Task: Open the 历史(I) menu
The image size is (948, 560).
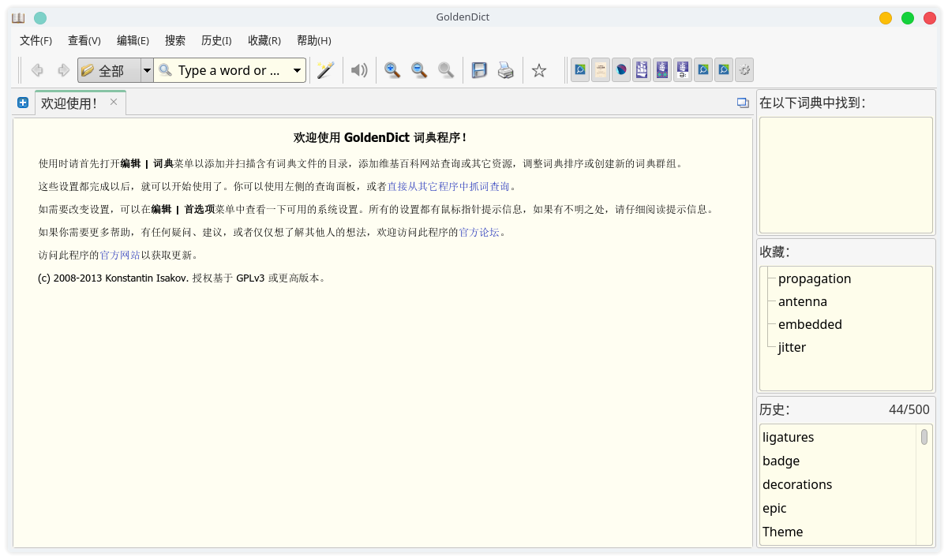Action: coord(216,40)
